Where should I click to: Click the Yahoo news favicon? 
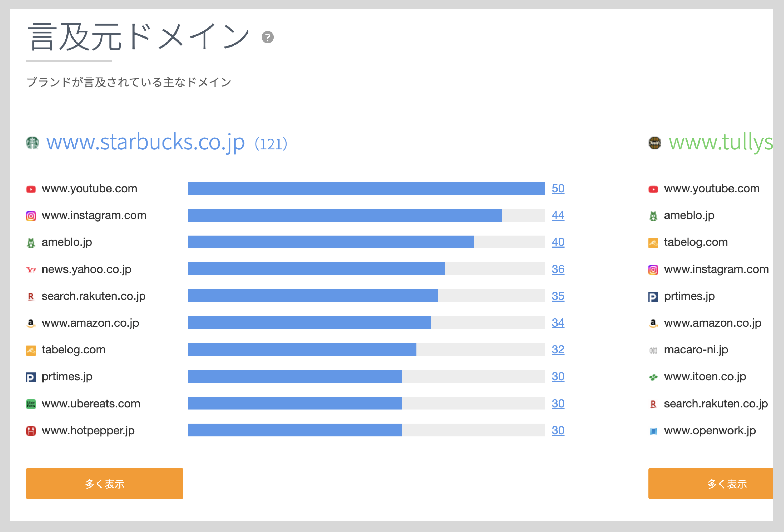point(31,270)
